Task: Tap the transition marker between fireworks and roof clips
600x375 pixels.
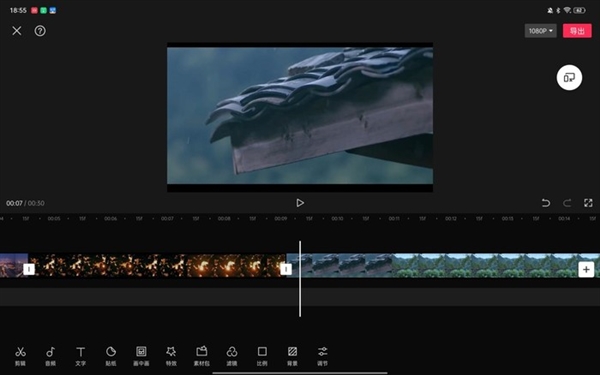Action: (286, 269)
